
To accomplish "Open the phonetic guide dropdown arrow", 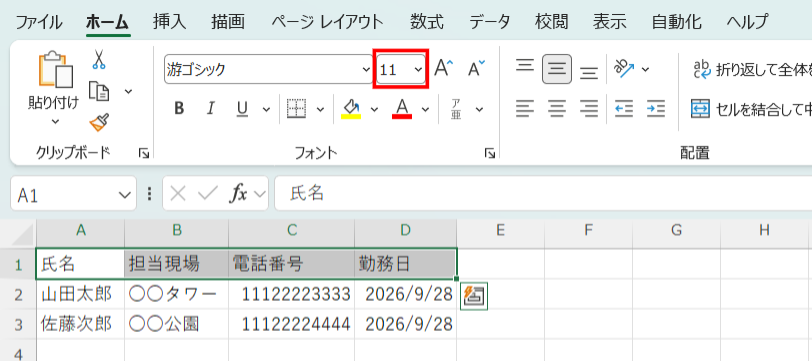I will pyautogui.click(x=479, y=109).
